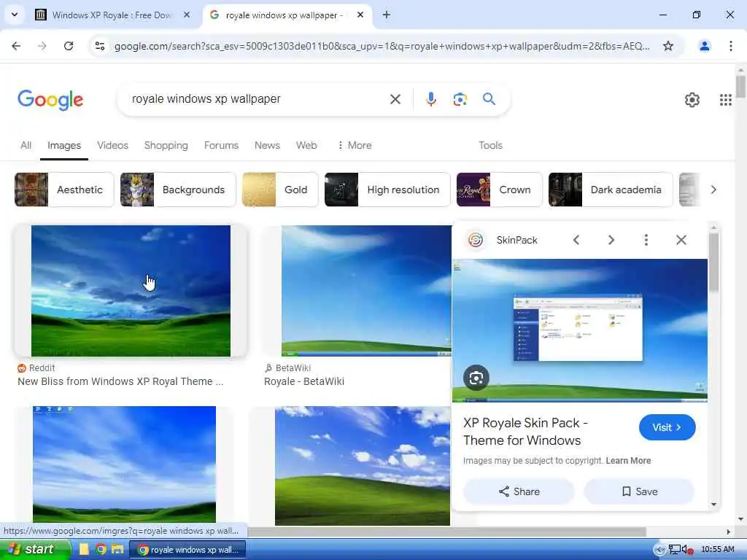Open preview panel three-dot options
Image resolution: width=747 pixels, height=560 pixels.
pos(646,239)
